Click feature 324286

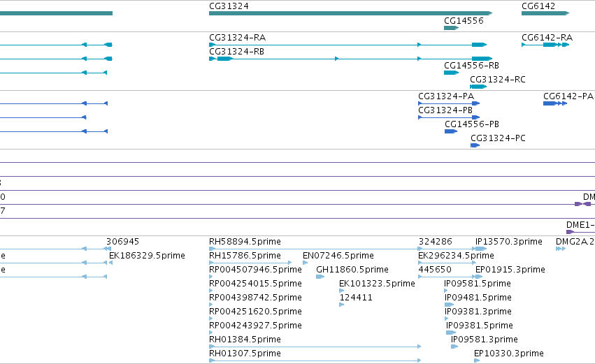436,242
